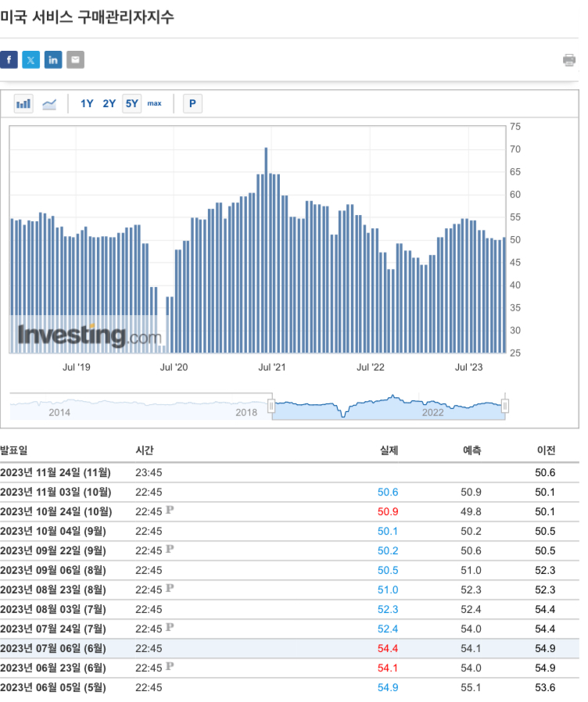Select the 2Y time range

109,104
